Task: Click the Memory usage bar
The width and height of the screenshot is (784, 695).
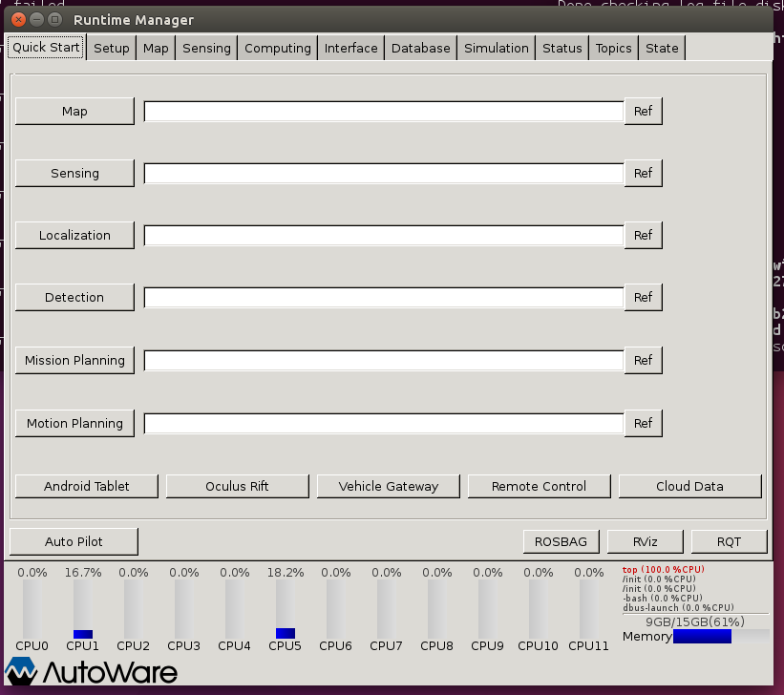Action: 721,636
